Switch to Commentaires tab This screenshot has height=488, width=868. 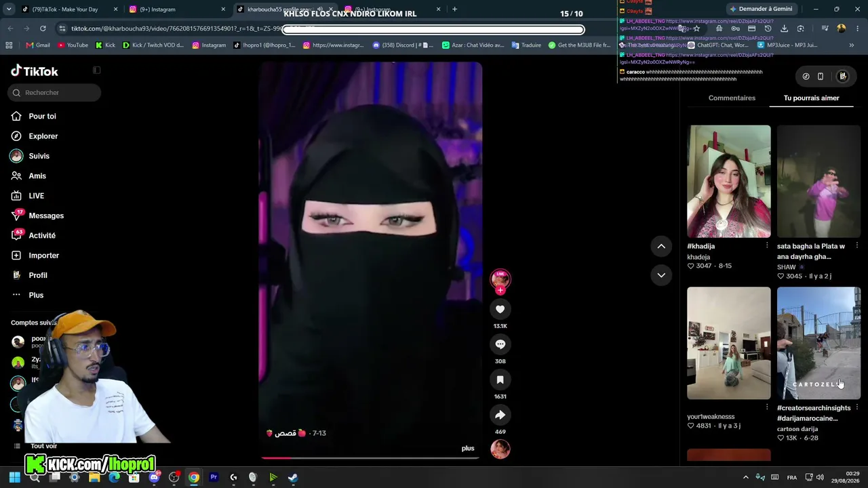(x=732, y=98)
